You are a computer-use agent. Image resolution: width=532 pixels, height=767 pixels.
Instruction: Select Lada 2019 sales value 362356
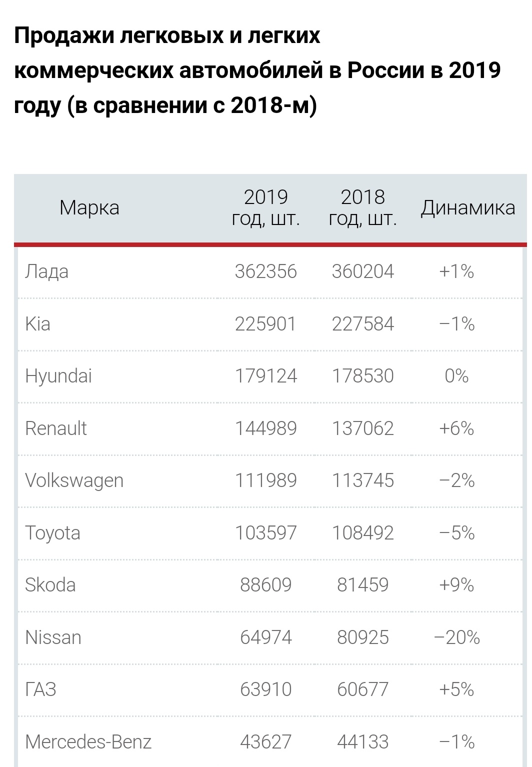point(266,271)
